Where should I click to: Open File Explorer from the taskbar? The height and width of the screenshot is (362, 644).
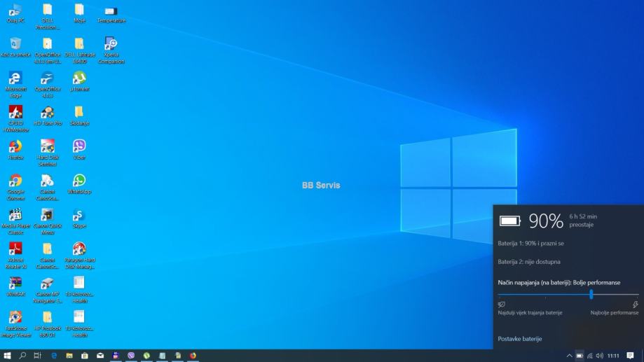pyautogui.click(x=69, y=356)
